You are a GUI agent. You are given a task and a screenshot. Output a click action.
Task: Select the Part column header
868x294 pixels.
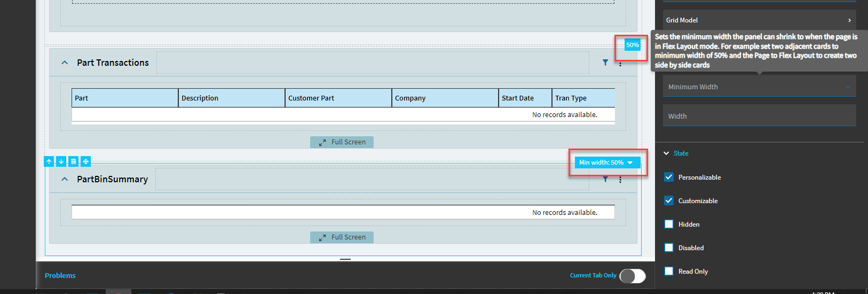click(x=125, y=98)
